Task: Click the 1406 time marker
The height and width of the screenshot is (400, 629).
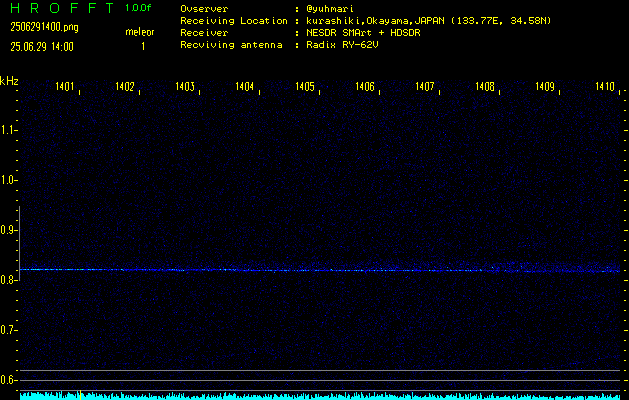Action: click(x=365, y=86)
